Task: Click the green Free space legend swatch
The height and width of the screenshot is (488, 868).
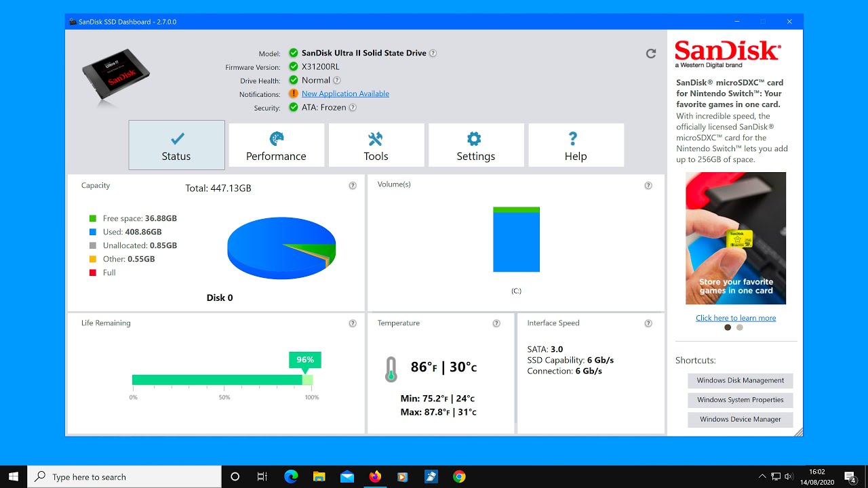Action: [x=93, y=219]
